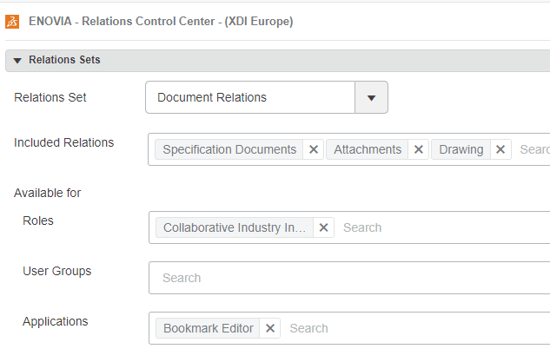This screenshot has width=550, height=362.
Task: Select the Specification Documents tag label
Action: [229, 150]
